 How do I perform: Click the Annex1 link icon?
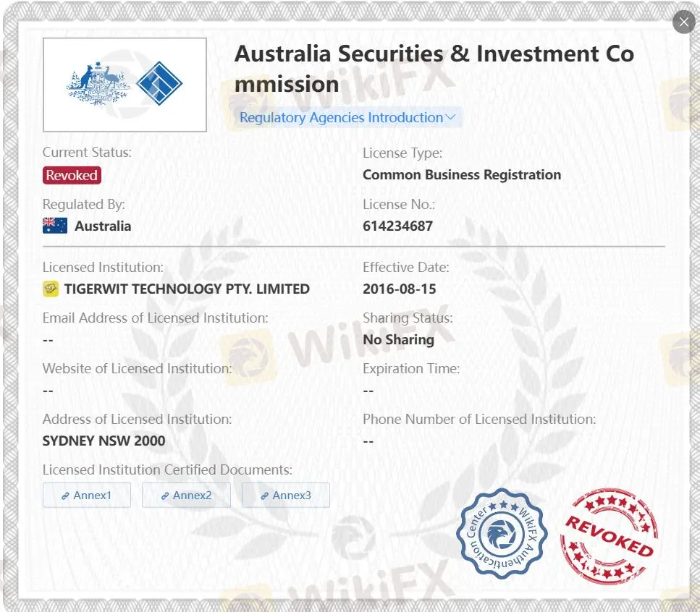(65, 496)
